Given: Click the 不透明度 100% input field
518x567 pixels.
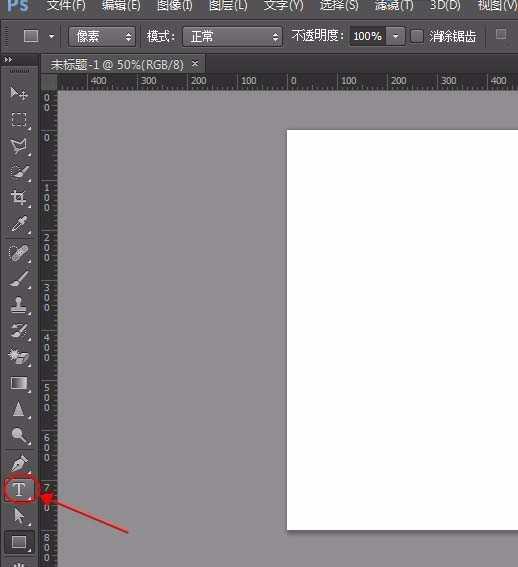Looking at the screenshot, I should pyautogui.click(x=368, y=37).
